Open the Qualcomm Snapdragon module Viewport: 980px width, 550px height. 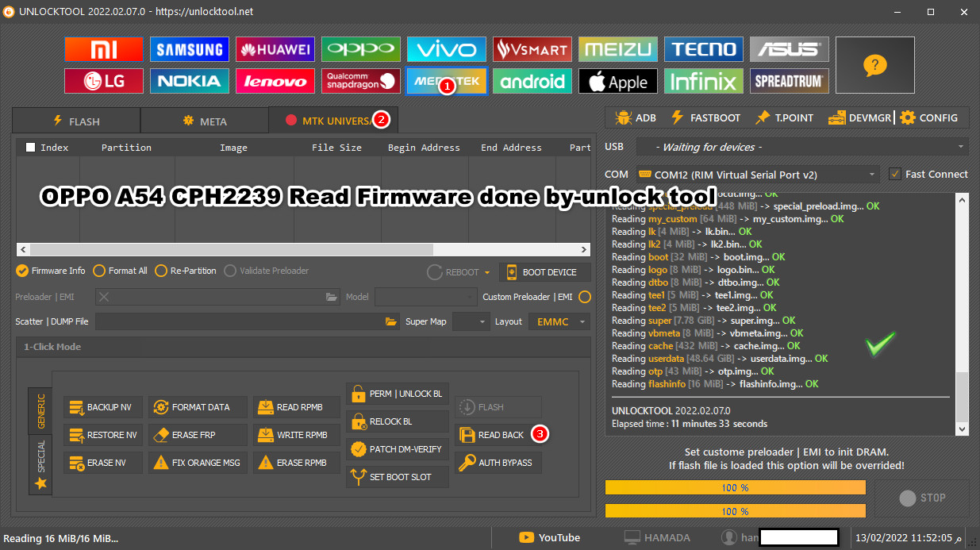[x=361, y=81]
